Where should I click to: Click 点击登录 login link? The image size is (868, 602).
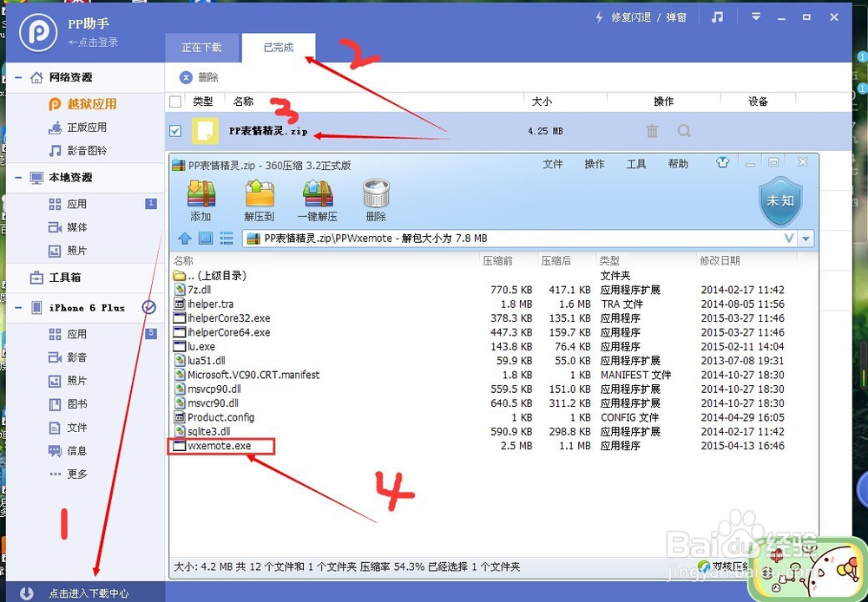[x=93, y=42]
